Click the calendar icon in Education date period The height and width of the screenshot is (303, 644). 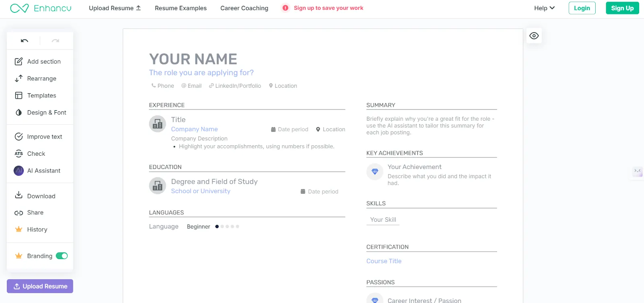point(303,192)
